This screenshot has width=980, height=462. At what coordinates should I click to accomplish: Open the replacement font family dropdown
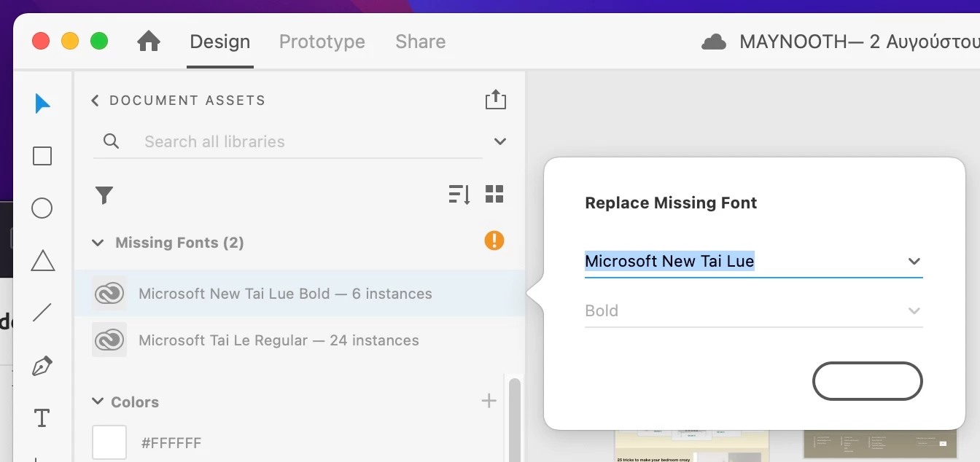click(x=914, y=261)
